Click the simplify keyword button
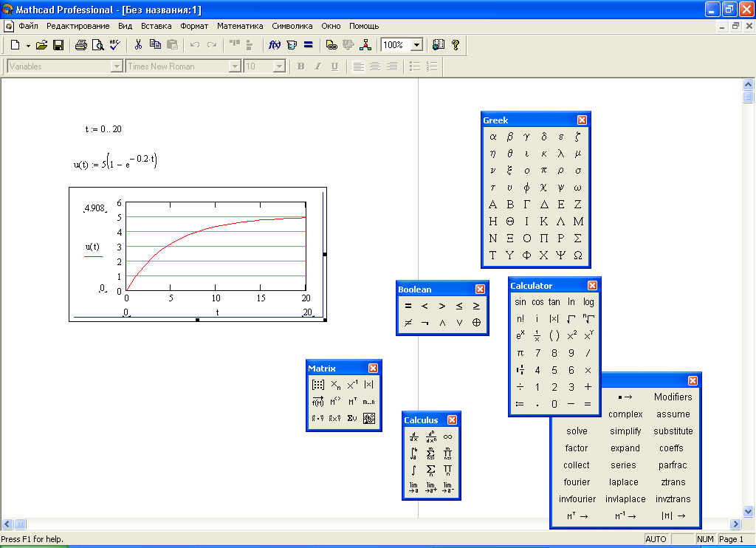Image resolution: width=756 pixels, height=548 pixels. click(x=625, y=431)
